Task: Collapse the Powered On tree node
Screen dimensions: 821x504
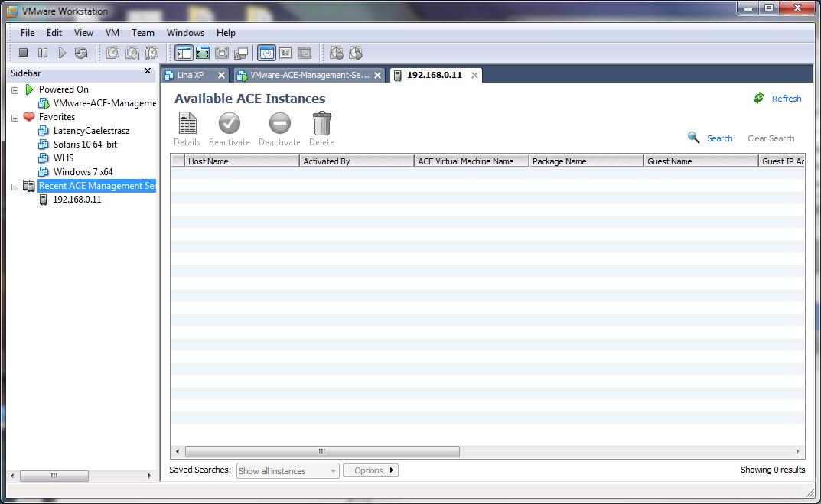Action: click(x=15, y=90)
